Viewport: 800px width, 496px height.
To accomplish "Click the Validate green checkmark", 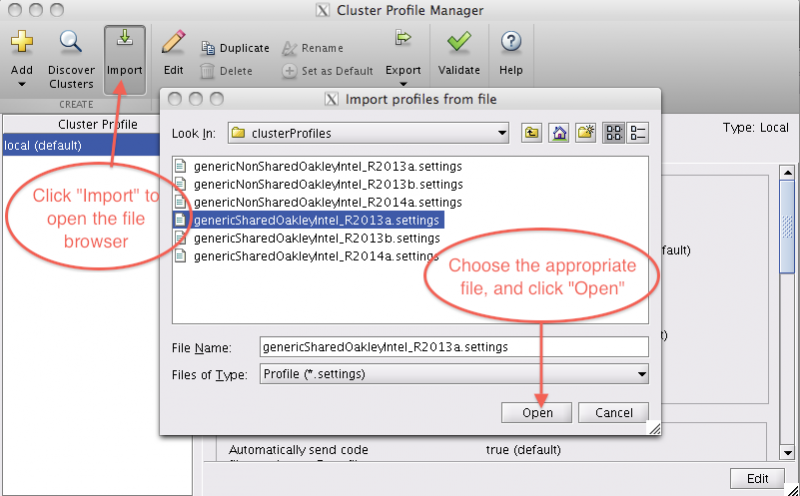I will (x=459, y=42).
